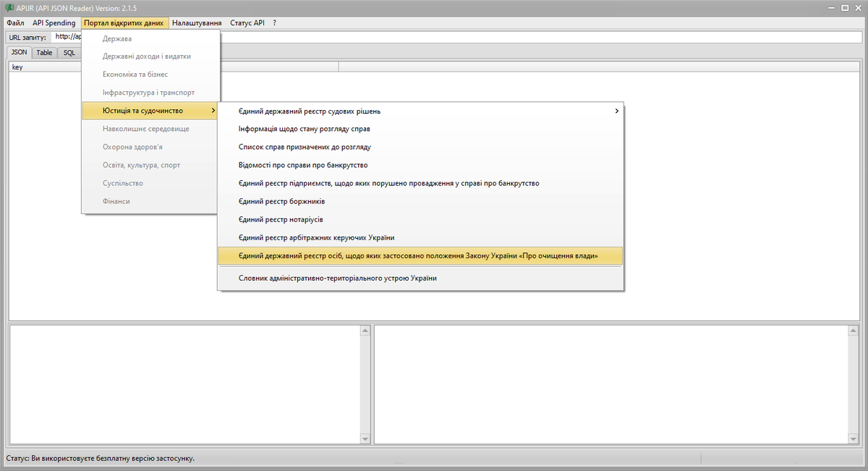This screenshot has height=471, width=868.
Task: Open the question mark help menu
Action: 275,23
